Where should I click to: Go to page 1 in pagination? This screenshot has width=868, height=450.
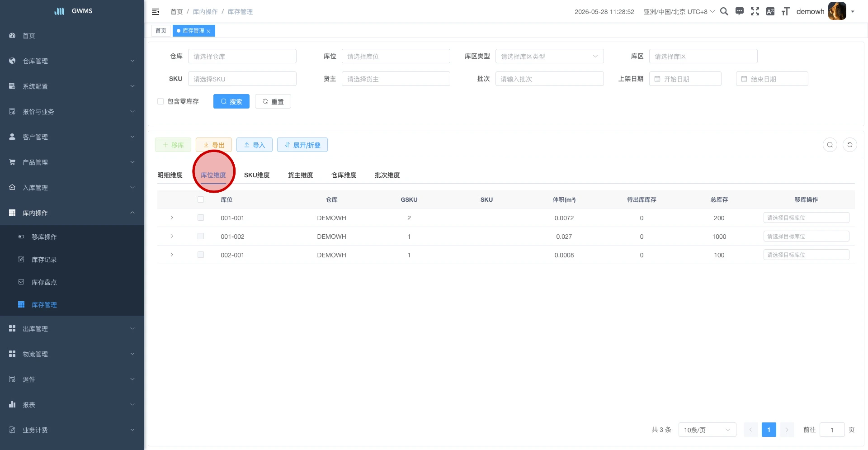(769, 430)
